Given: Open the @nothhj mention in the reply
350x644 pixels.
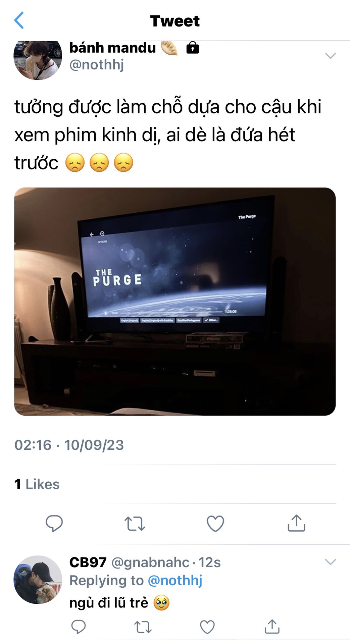Looking at the screenshot, I should tap(175, 580).
